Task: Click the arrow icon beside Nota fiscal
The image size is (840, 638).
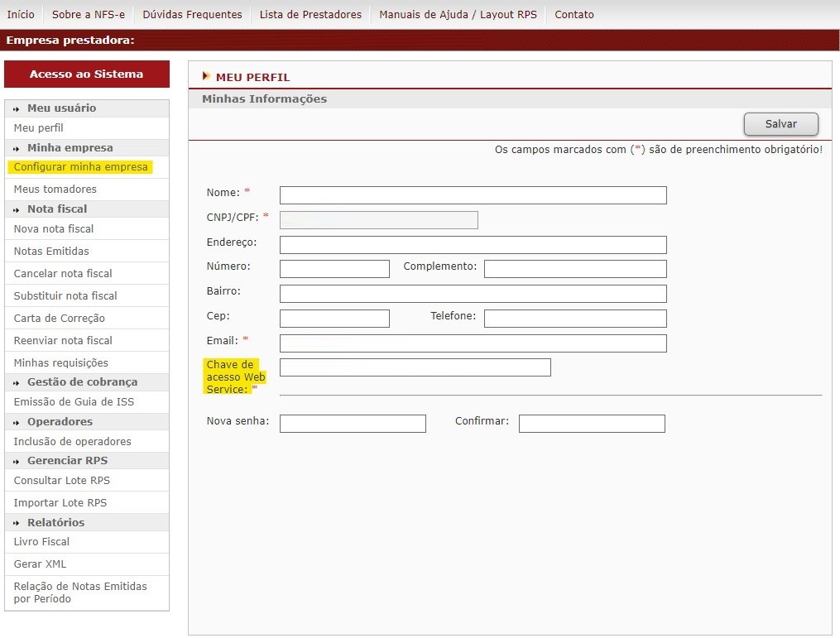Action: pos(17,209)
